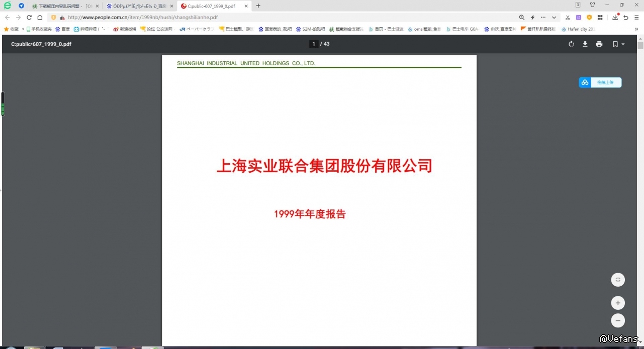Click the 拖拽上传 cloud upload button
The height and width of the screenshot is (349, 644).
click(x=600, y=82)
